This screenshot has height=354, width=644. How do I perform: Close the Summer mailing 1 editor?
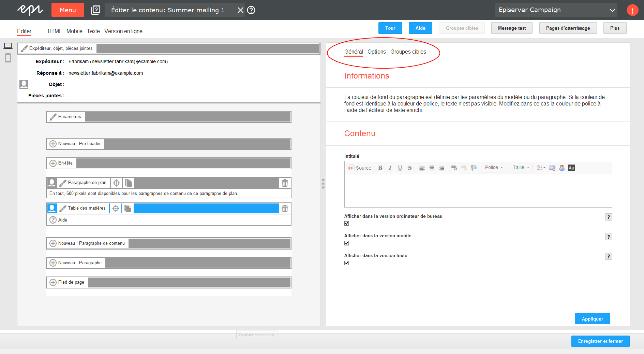coord(240,10)
